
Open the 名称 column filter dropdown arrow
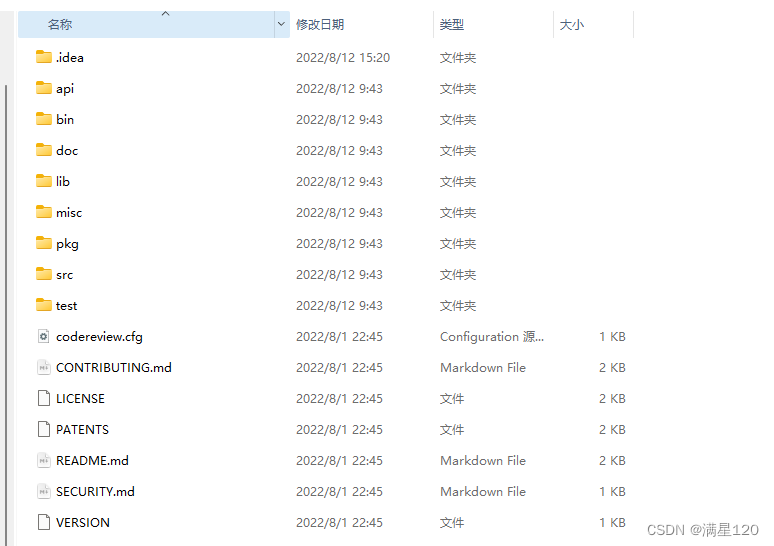[x=281, y=24]
